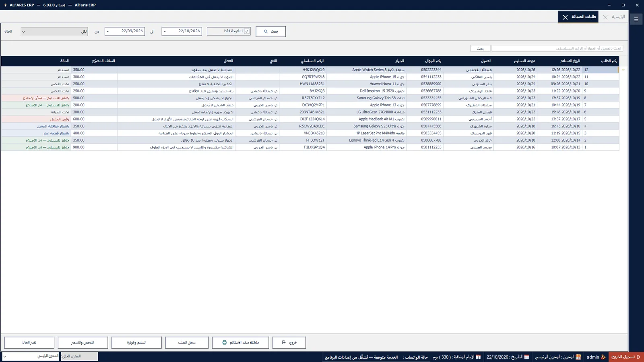The width and height of the screenshot is (644, 362).
Task: Click the admin user icon in status bar
Action: (x=603, y=357)
